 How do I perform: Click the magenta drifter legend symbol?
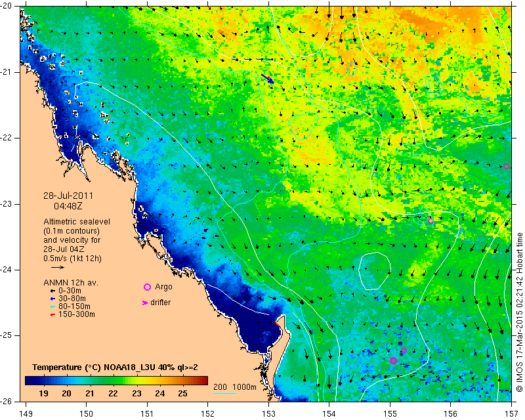click(144, 303)
